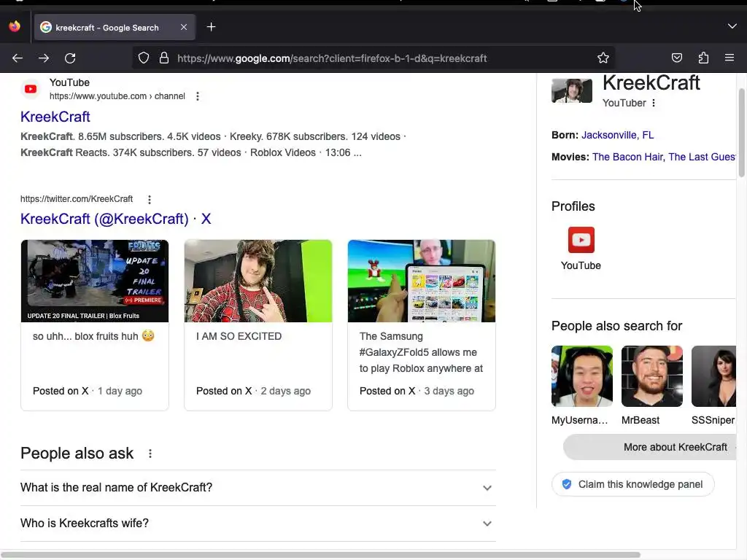Save page to Pocket icon
This screenshot has height=560, width=747.
pos(676,58)
